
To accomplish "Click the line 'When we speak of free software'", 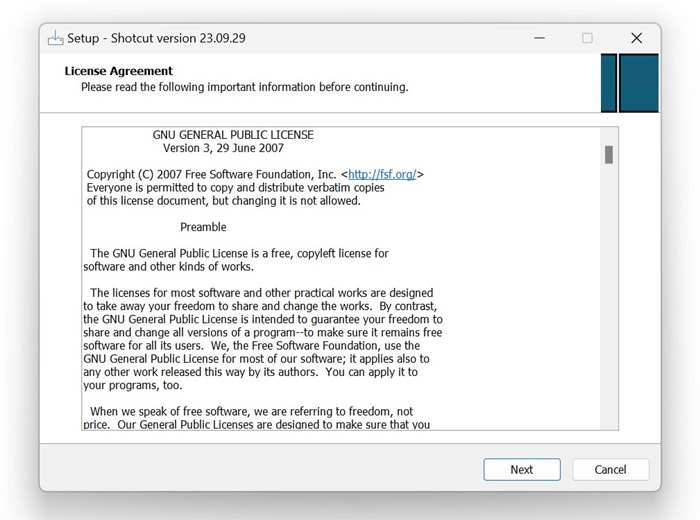I will click(251, 412).
